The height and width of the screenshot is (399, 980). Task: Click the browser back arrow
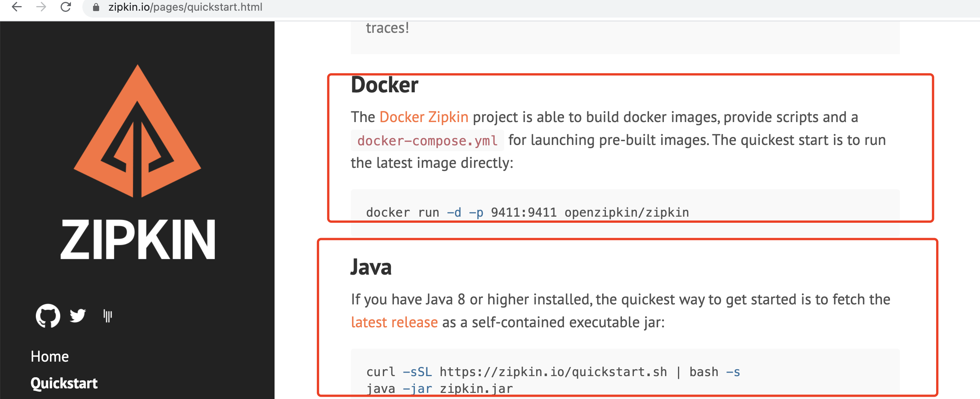[17, 7]
